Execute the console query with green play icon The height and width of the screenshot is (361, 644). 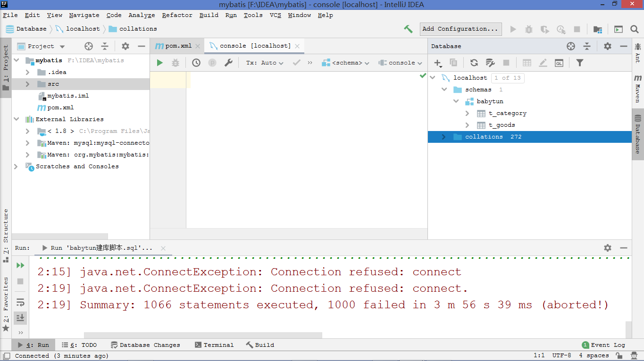coord(160,63)
